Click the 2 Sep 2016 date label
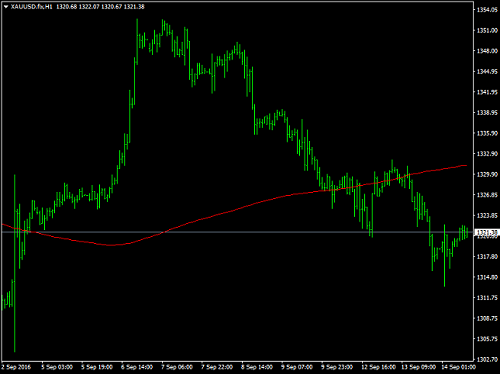500x374 pixels. pos(16,367)
